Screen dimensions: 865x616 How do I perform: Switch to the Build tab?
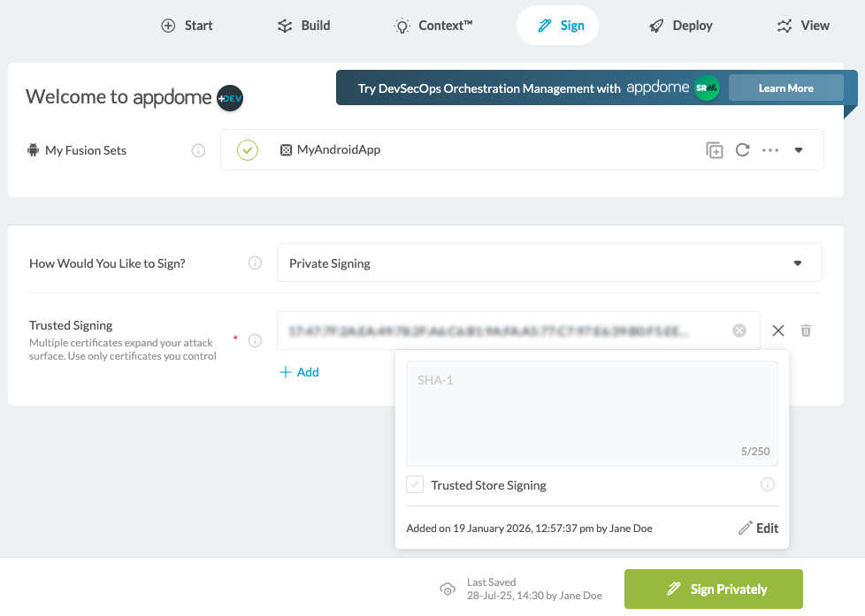tap(303, 26)
